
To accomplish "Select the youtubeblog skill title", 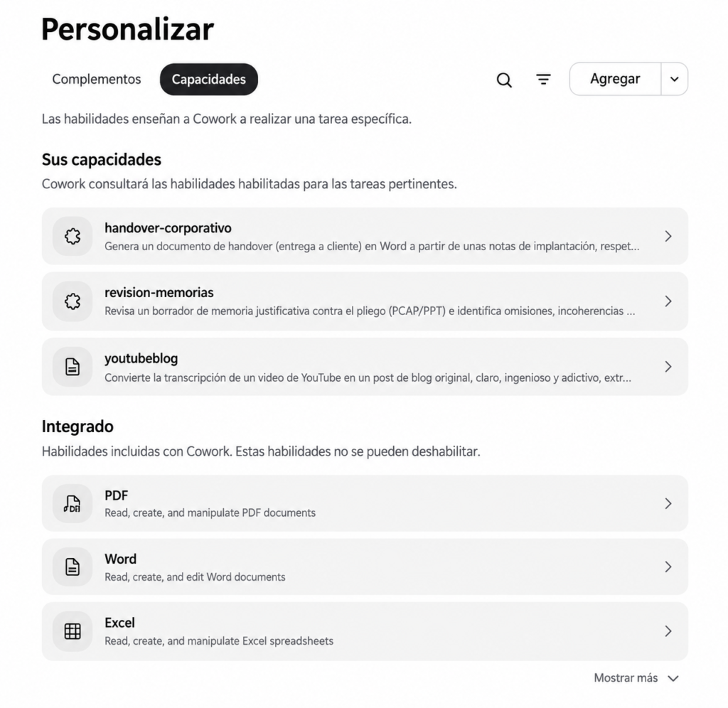I will click(x=141, y=359).
